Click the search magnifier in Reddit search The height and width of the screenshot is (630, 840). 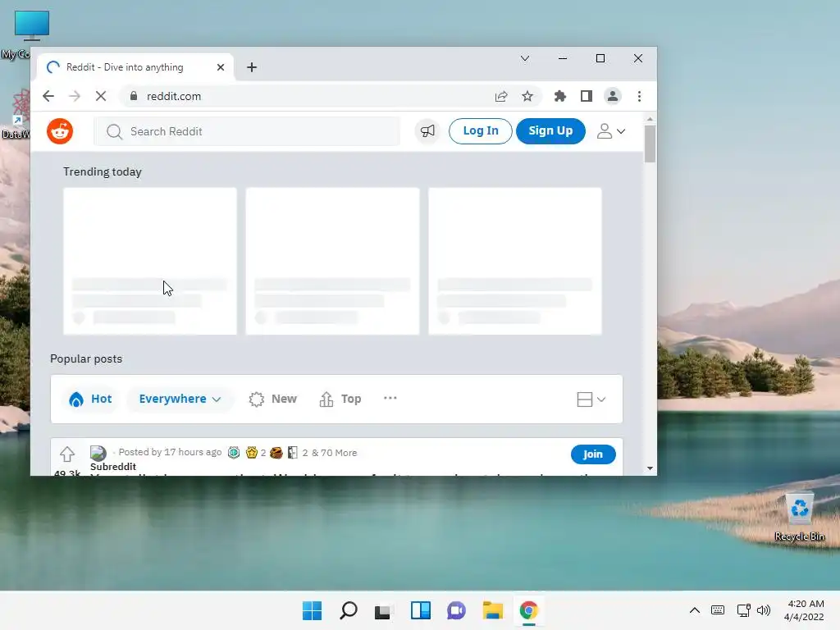(114, 132)
